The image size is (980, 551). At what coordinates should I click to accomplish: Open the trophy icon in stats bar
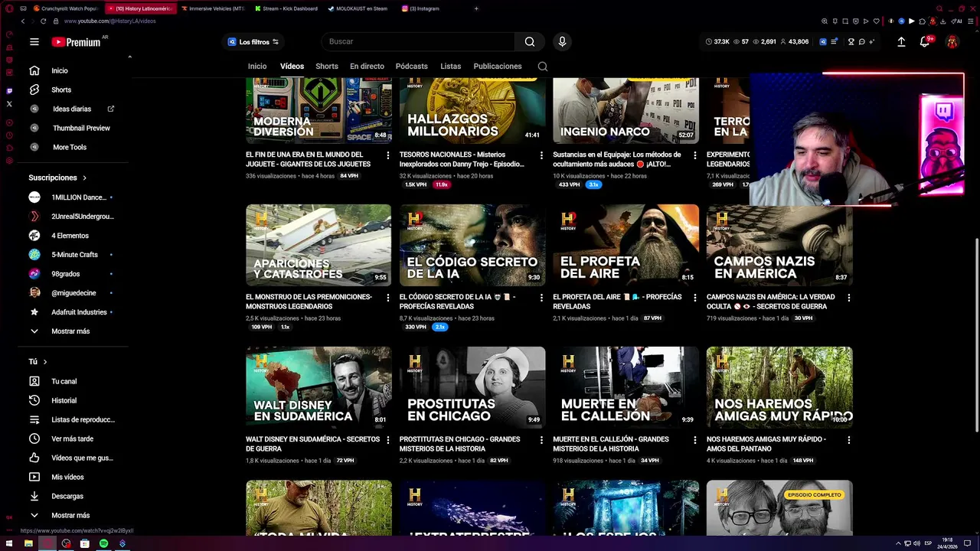click(x=851, y=42)
